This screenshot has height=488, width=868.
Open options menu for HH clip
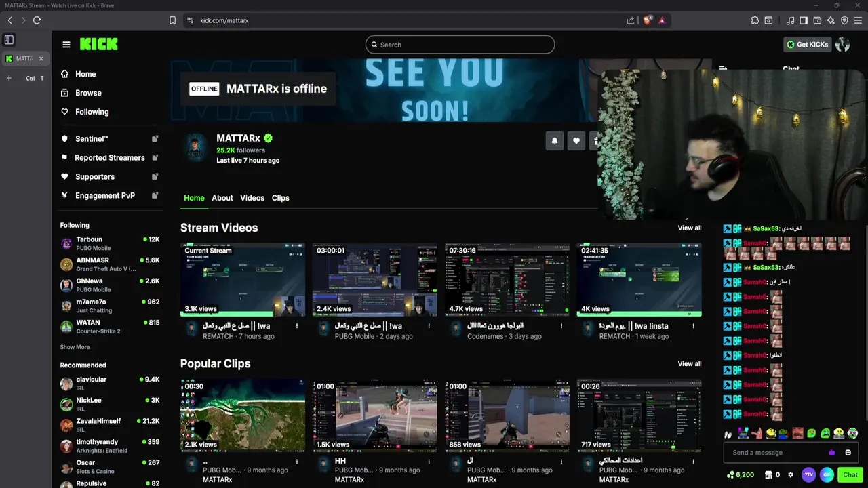429,462
